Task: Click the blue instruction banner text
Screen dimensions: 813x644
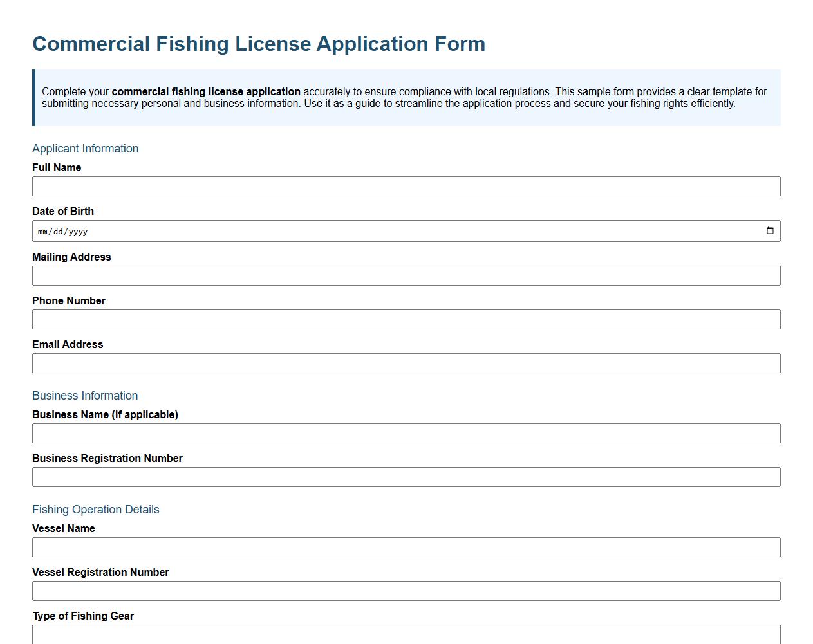Action: click(406, 97)
